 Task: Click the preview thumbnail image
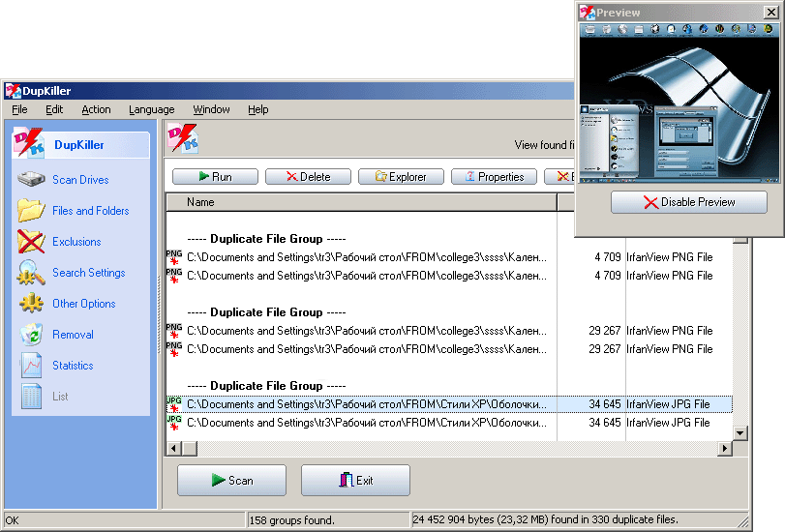click(679, 104)
